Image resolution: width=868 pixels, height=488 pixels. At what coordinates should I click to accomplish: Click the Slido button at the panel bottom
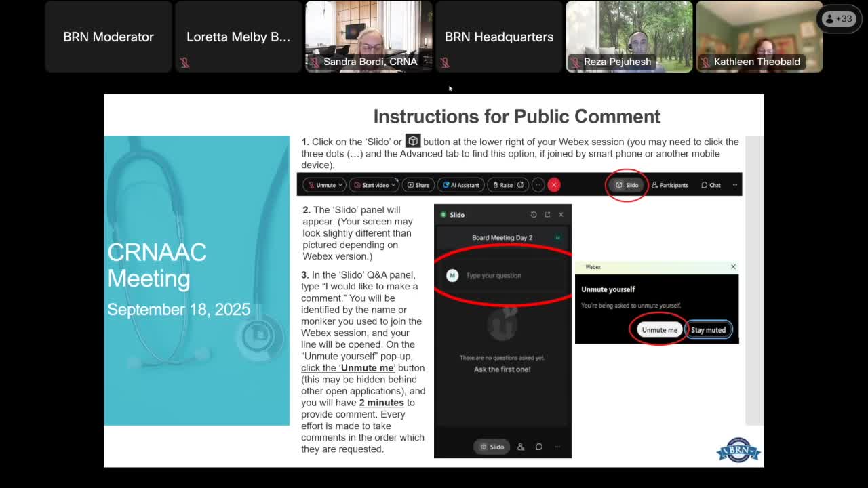492,447
